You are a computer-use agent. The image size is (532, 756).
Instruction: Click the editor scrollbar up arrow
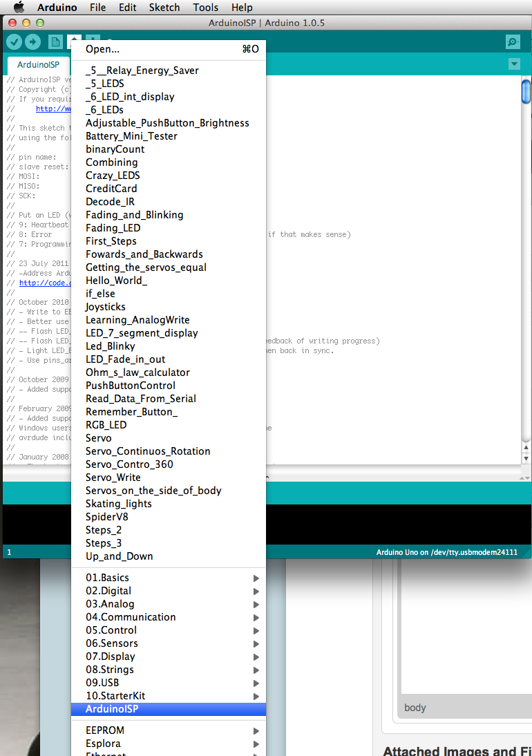[x=526, y=447]
